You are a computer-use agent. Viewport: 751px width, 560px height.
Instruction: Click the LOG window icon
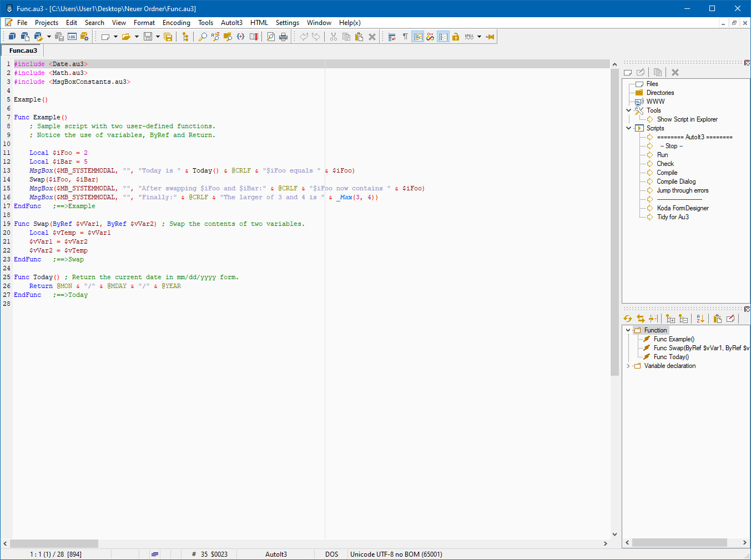(72, 37)
